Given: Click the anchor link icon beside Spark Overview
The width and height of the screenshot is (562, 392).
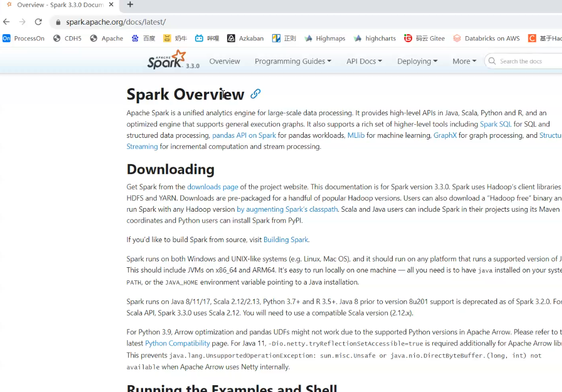Looking at the screenshot, I should 255,94.
